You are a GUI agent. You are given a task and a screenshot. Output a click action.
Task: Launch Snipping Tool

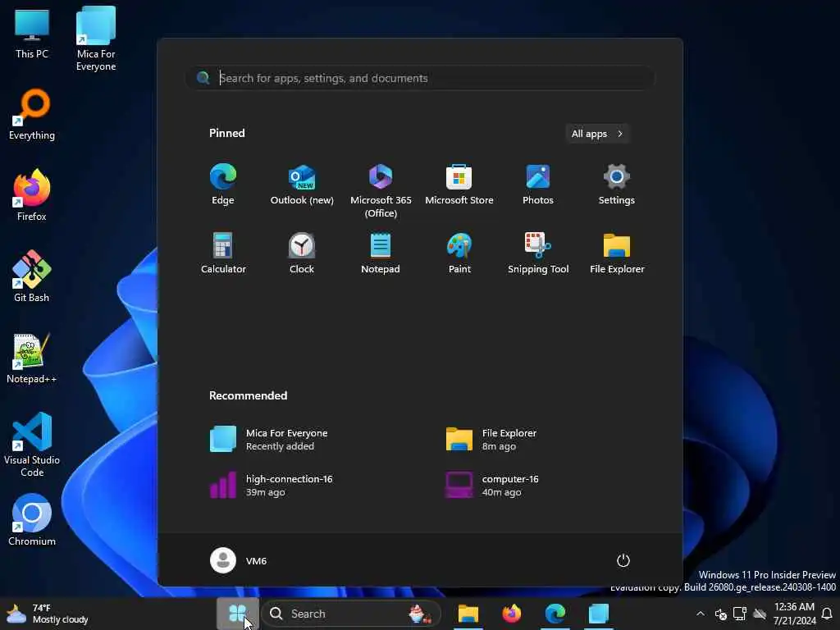tap(538, 253)
